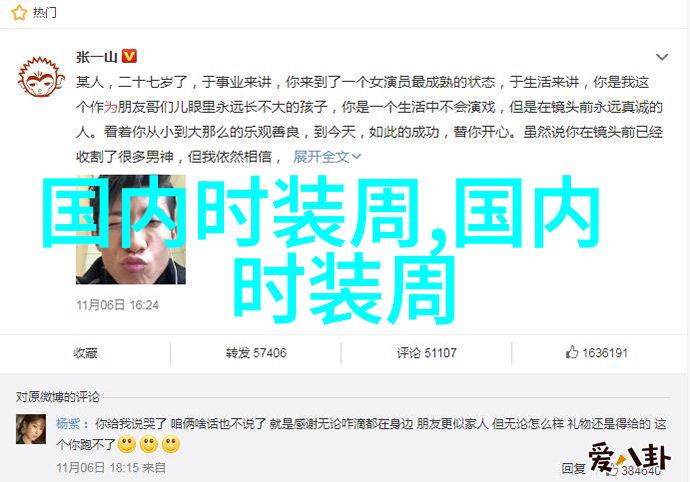
Task: Click the orange V verified badge
Action: 129,56
